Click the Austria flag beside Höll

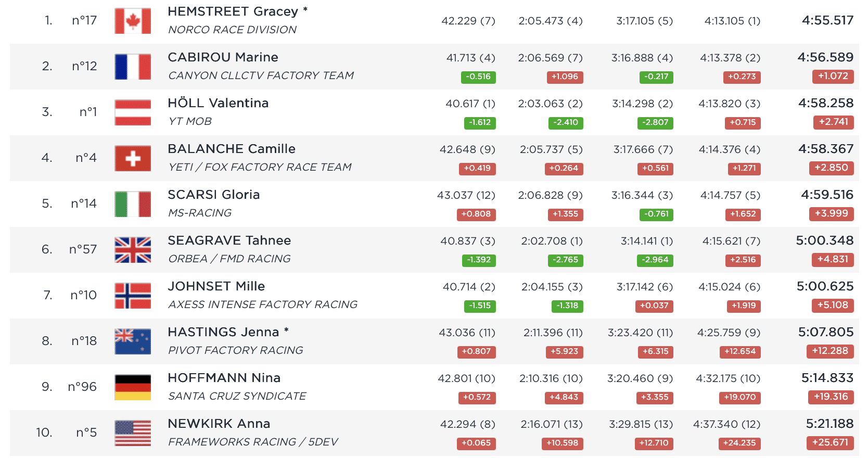(x=133, y=112)
